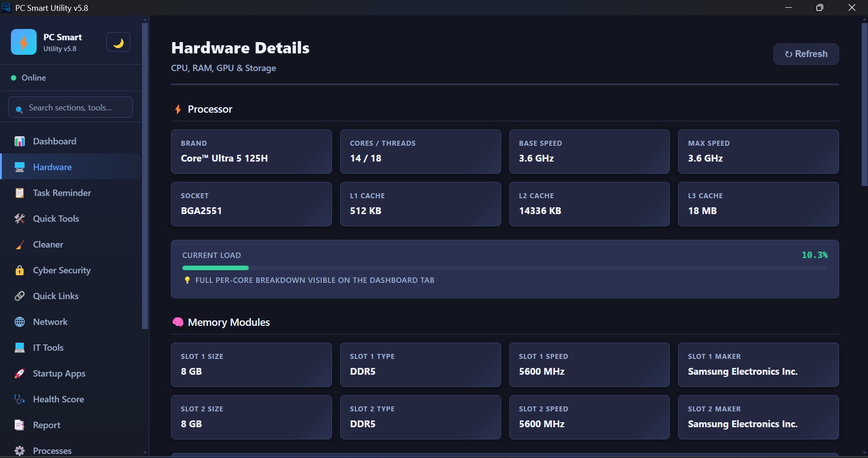Viewport: 868px width, 458px height.
Task: Toggle dark mode with the moon button
Action: click(x=118, y=42)
